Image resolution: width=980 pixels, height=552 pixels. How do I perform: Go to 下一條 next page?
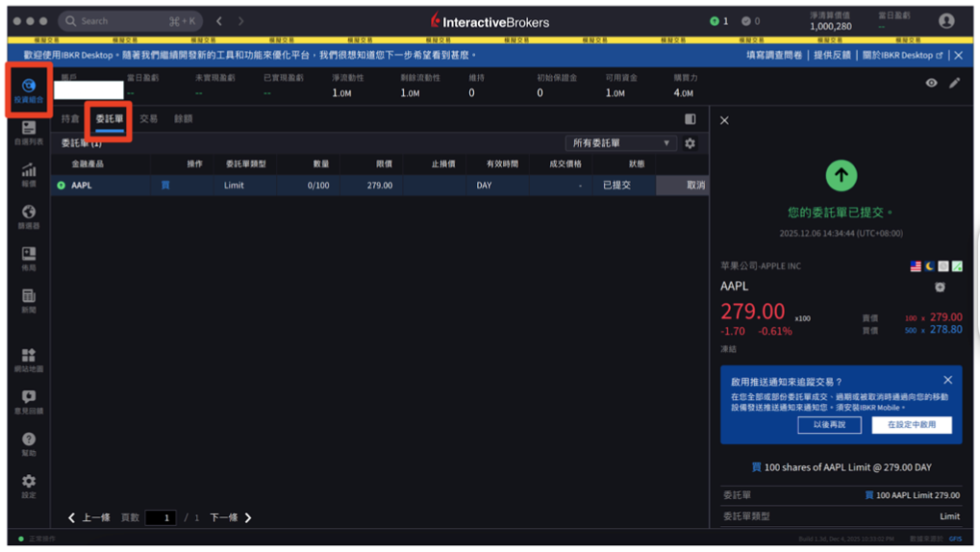coord(231,517)
